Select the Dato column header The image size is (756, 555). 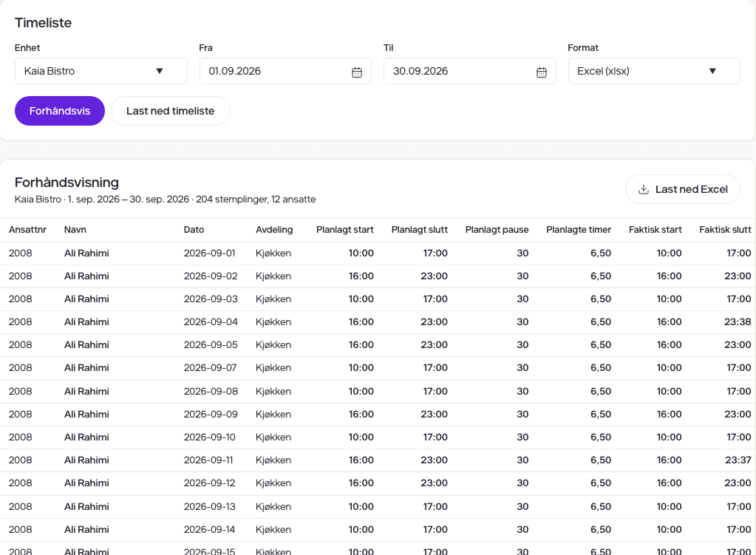pyautogui.click(x=194, y=230)
